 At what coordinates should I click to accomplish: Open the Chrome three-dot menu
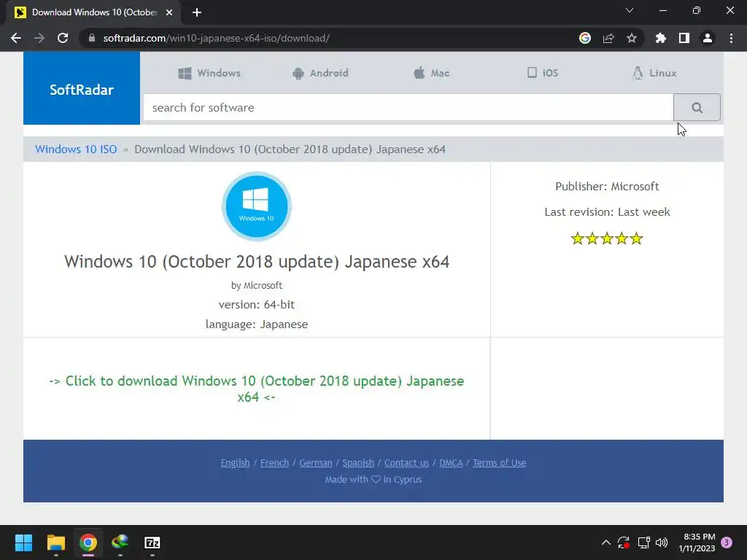click(731, 38)
